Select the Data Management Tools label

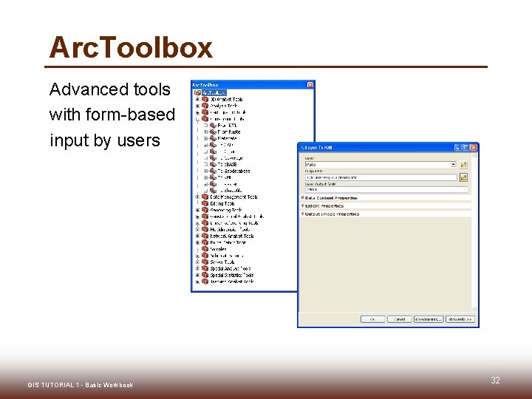233,197
